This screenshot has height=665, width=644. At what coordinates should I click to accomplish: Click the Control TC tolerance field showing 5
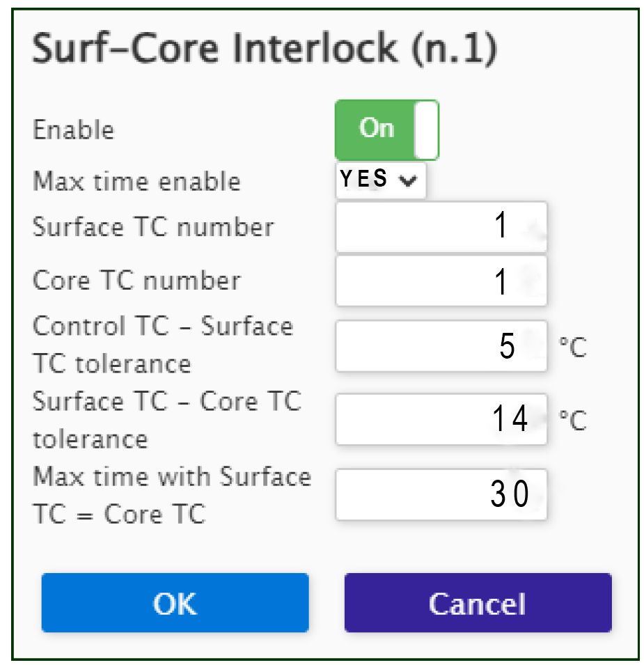pos(441,346)
